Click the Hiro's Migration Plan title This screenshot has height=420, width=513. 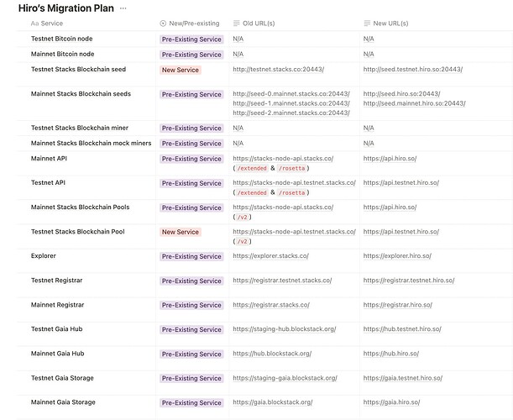[65, 8]
